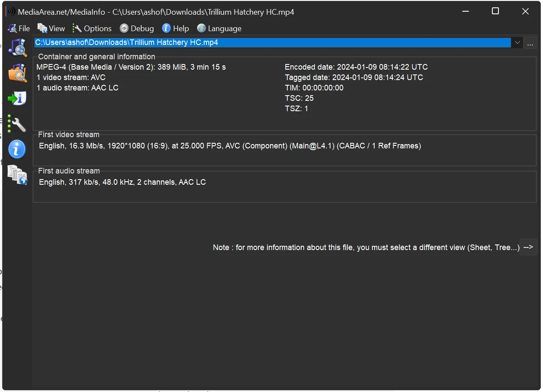Click the 'TIM: 00:00:00:00' text
543x392 pixels.
pos(314,88)
